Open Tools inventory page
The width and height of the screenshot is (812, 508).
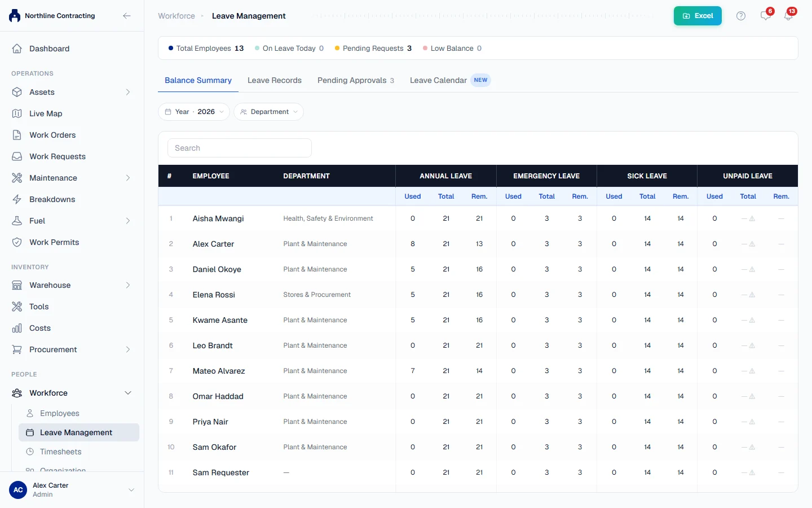[x=72, y=306]
